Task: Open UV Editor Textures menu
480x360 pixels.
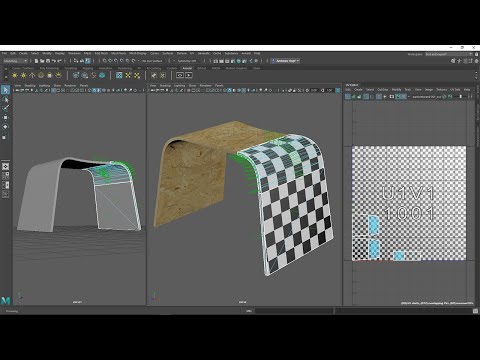Action: (442, 90)
